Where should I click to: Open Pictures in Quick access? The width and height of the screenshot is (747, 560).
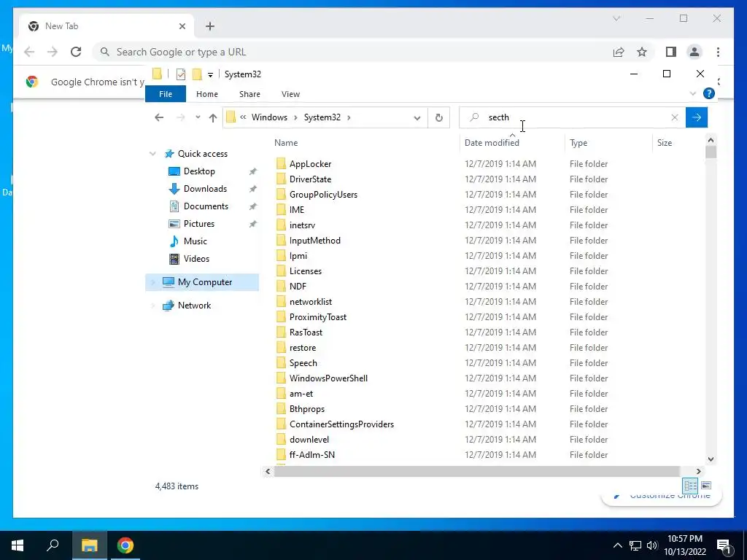point(198,225)
